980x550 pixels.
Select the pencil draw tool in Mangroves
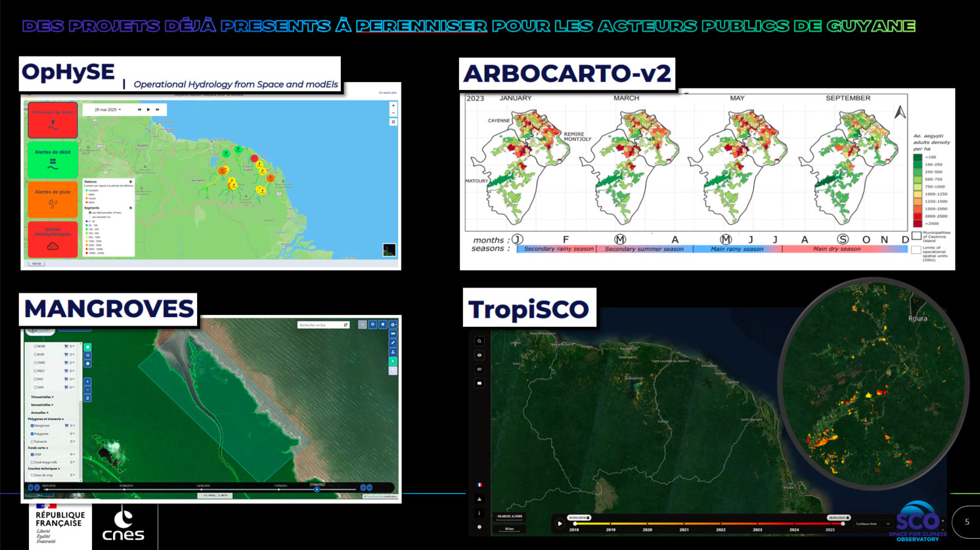(x=393, y=343)
